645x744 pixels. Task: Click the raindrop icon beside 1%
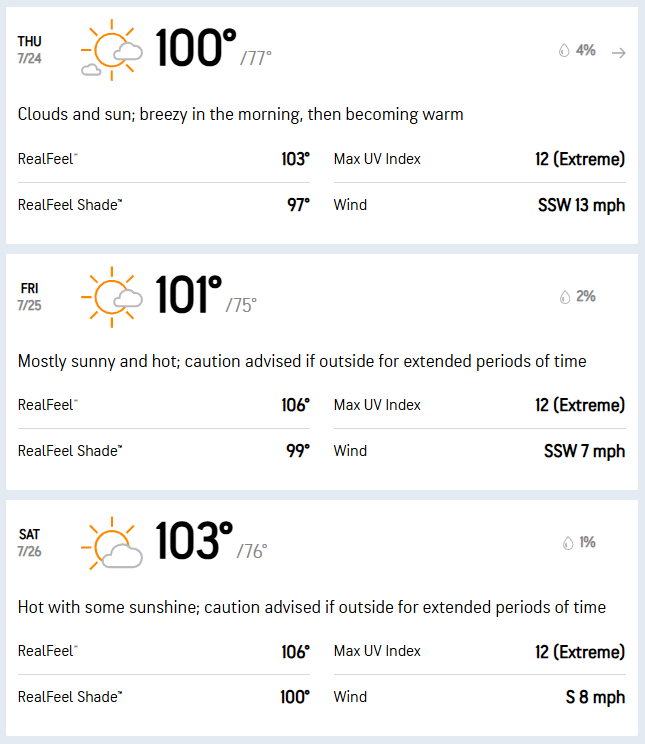tap(568, 543)
